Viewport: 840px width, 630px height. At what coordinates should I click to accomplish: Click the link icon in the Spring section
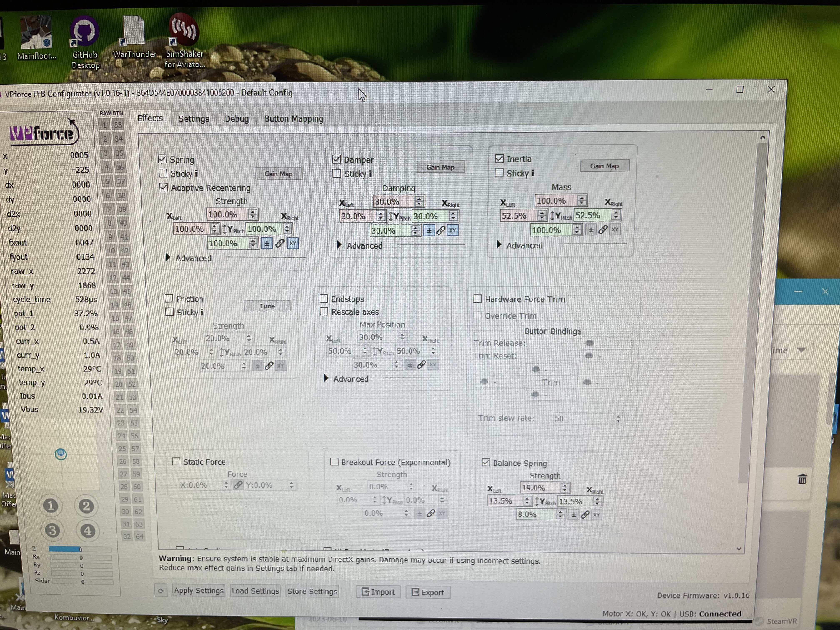click(280, 243)
